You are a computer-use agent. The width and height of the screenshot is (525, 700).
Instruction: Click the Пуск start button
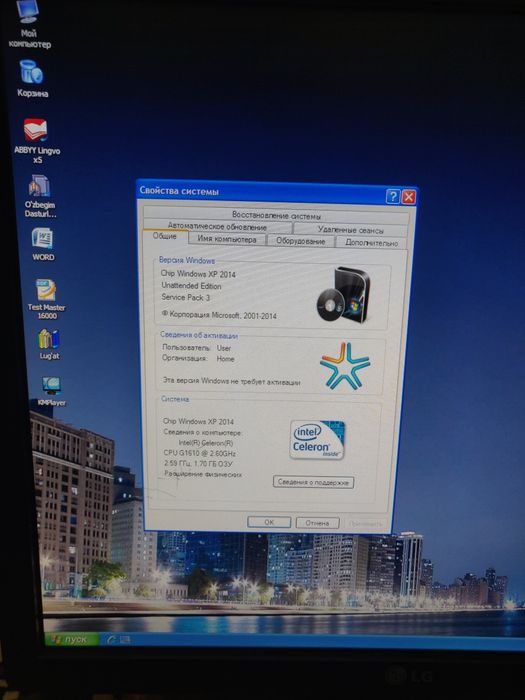coord(71,639)
